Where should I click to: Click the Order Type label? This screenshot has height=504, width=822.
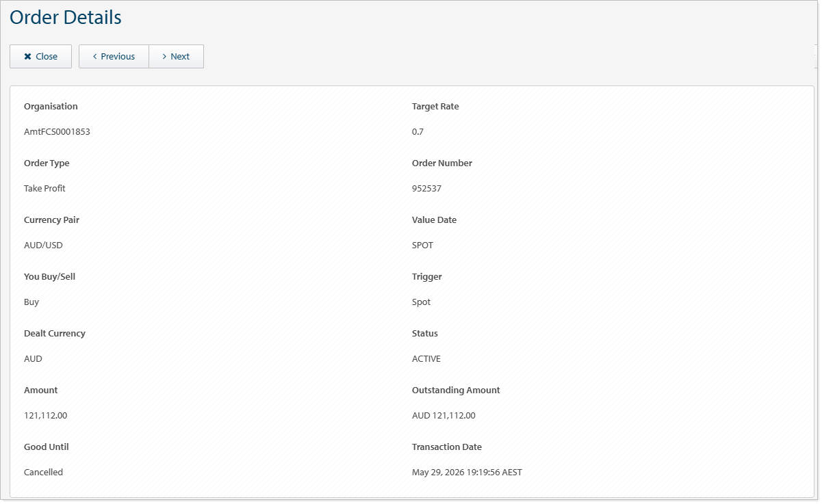[47, 163]
